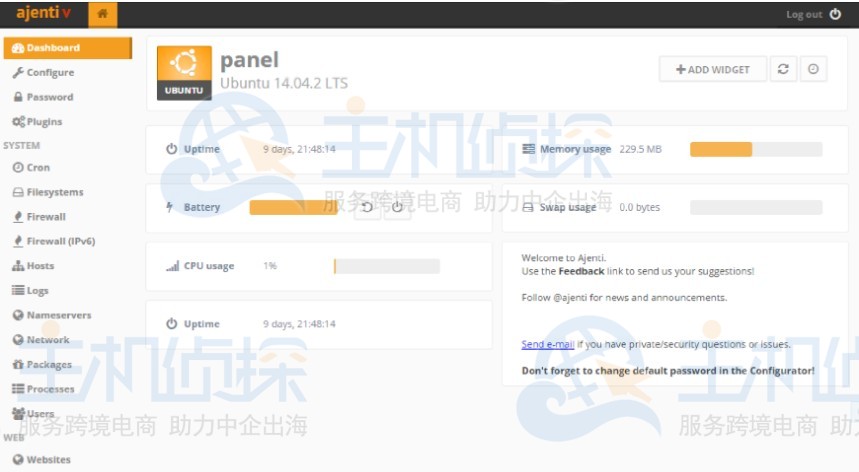The image size is (859, 472).
Task: Open the Cron section
Action: coord(38,167)
